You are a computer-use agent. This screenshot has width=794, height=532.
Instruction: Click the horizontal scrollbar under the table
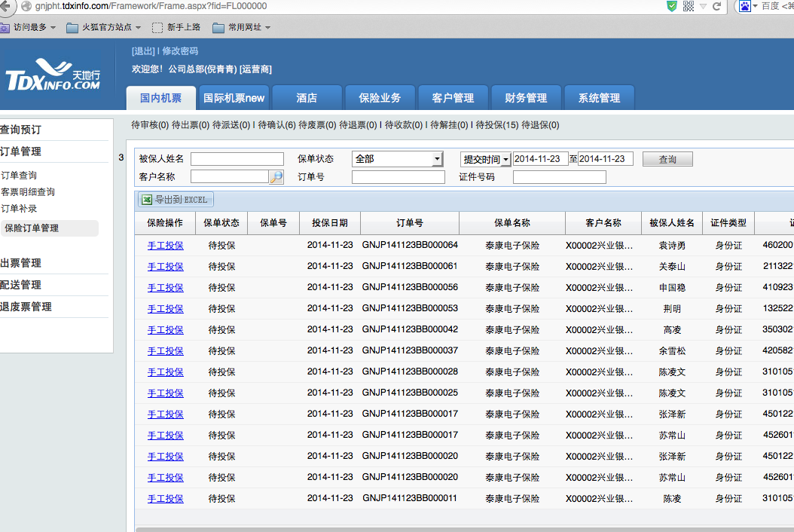[465, 530]
